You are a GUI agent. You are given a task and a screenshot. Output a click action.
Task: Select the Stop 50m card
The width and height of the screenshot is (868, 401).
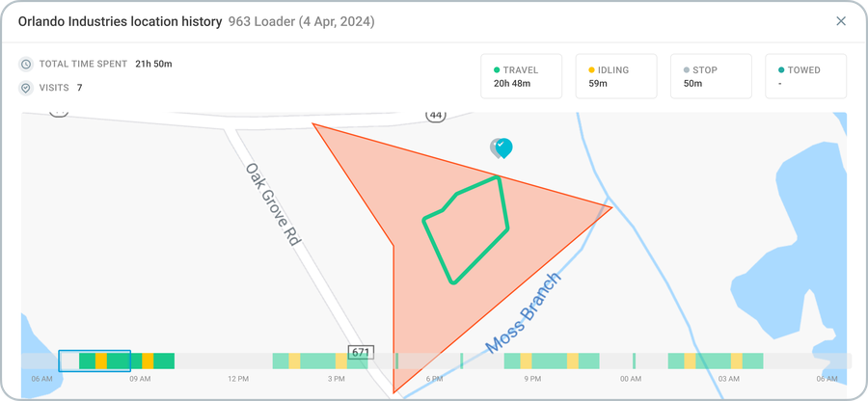point(711,76)
